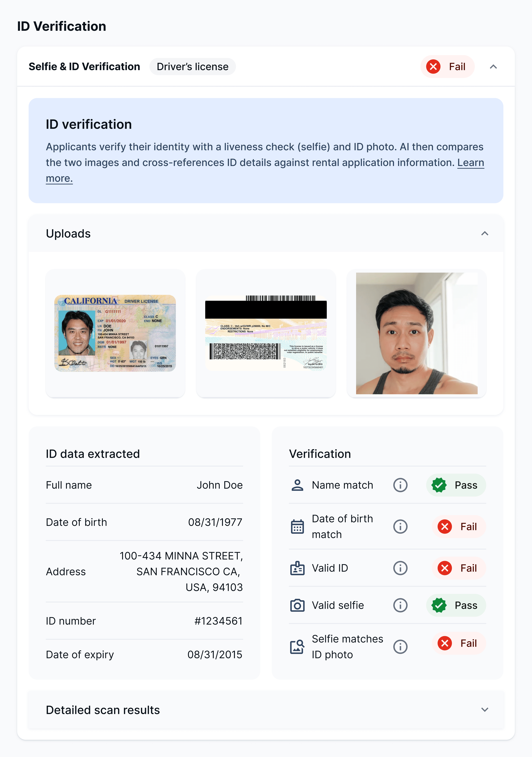Click the Driver's license tag
The height and width of the screenshot is (757, 532).
point(192,67)
